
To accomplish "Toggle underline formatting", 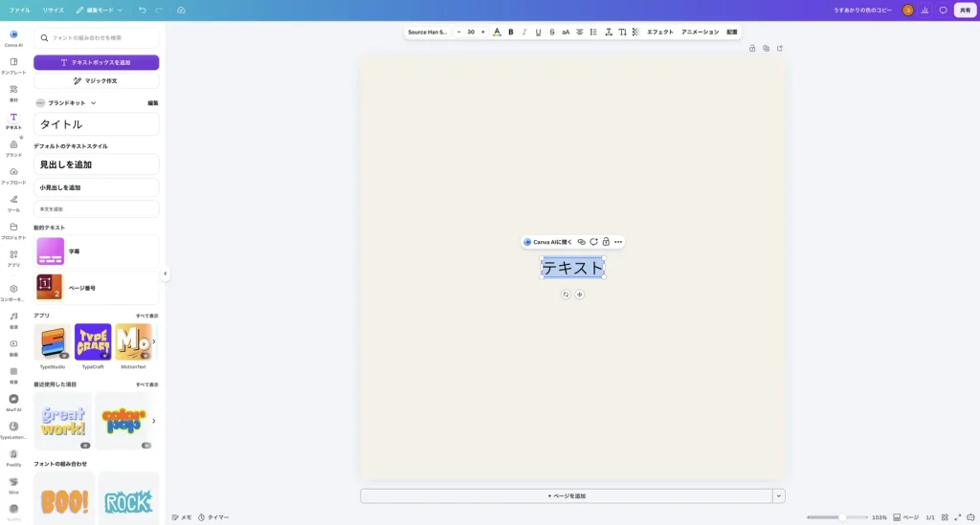I will point(538,32).
